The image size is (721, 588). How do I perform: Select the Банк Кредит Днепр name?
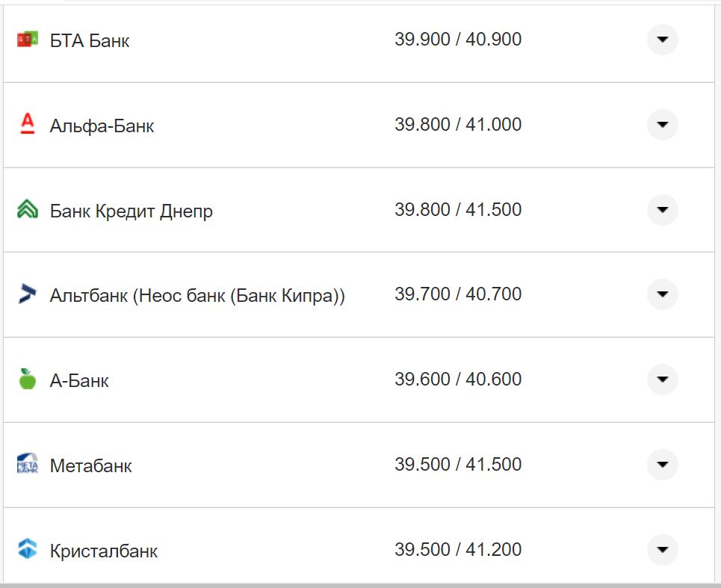pyautogui.click(x=131, y=211)
